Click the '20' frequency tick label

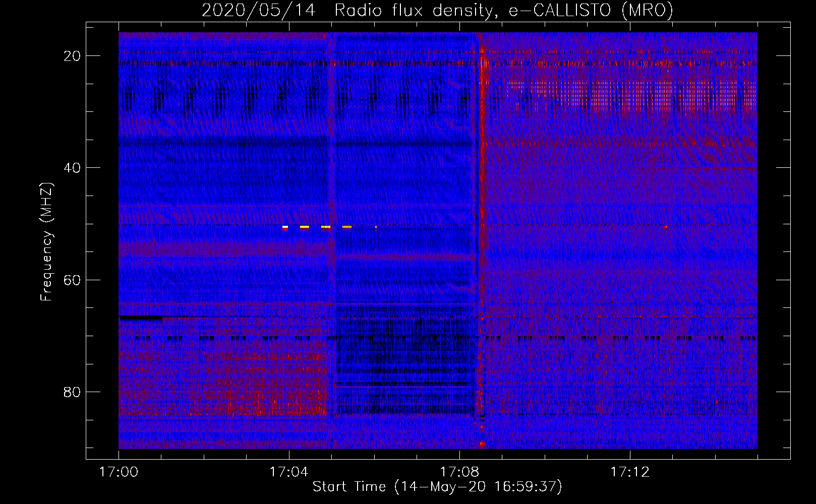(x=72, y=56)
